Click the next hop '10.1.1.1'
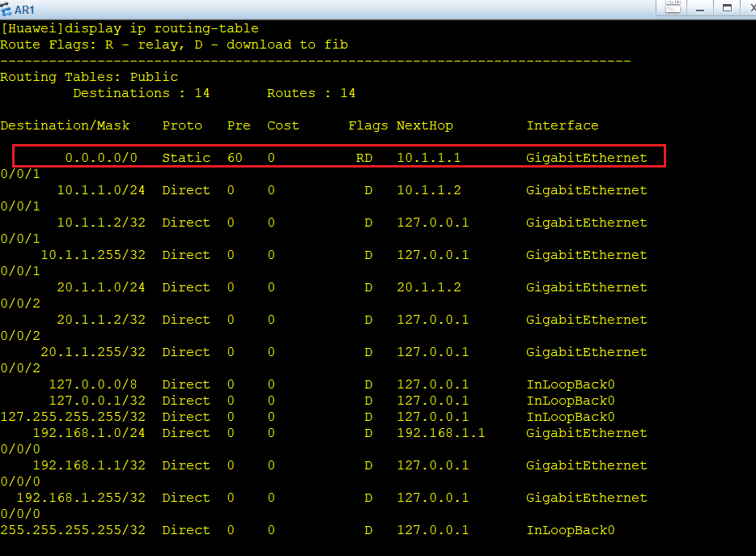Viewport: 756px width, 556px height. [x=429, y=158]
